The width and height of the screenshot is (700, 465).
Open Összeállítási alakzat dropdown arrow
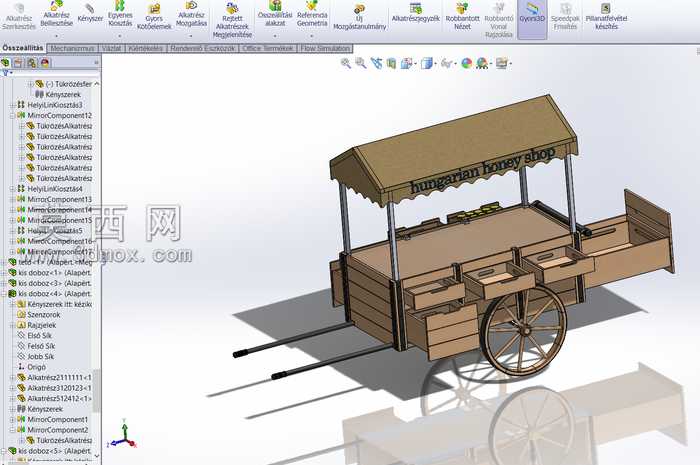point(275,35)
